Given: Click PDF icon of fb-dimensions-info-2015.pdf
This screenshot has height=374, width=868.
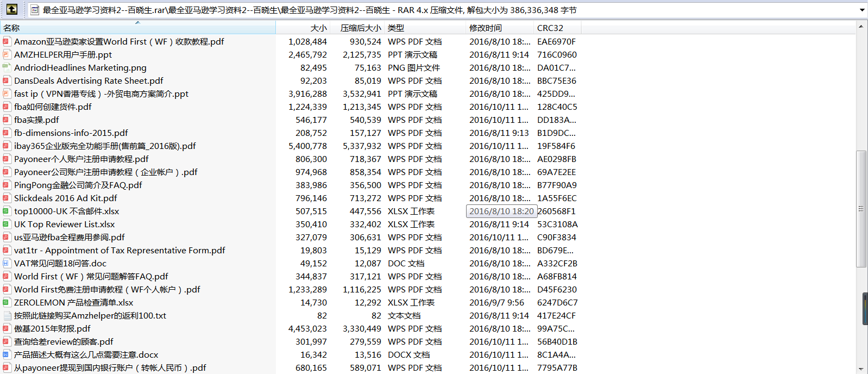Looking at the screenshot, I should (x=7, y=133).
